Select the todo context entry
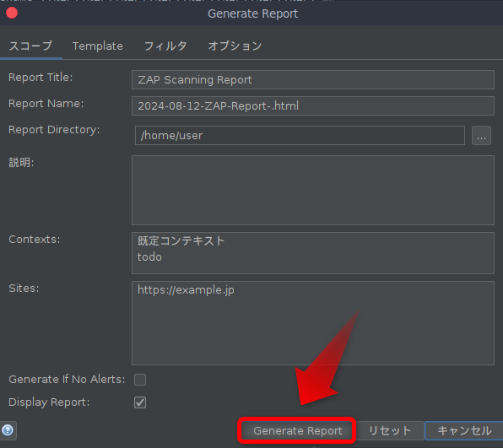 click(149, 256)
